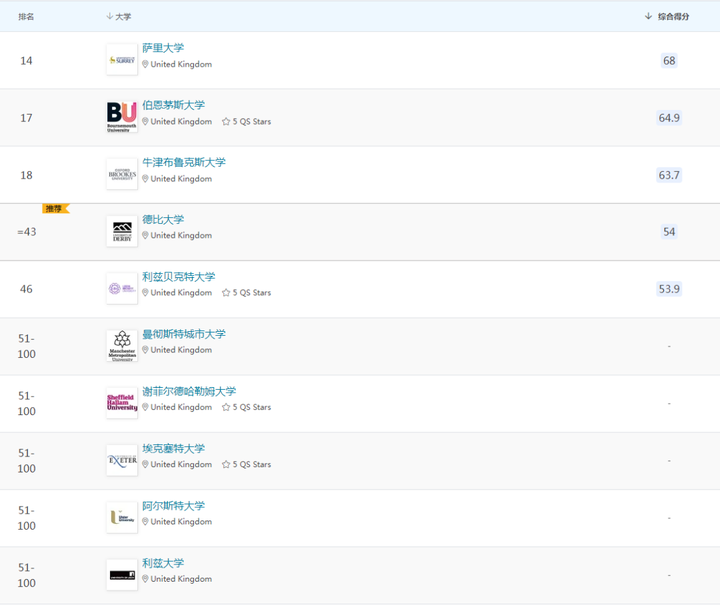This screenshot has width=720, height=609.
Task: Open the 埃克塞特大学 link
Action: (174, 448)
